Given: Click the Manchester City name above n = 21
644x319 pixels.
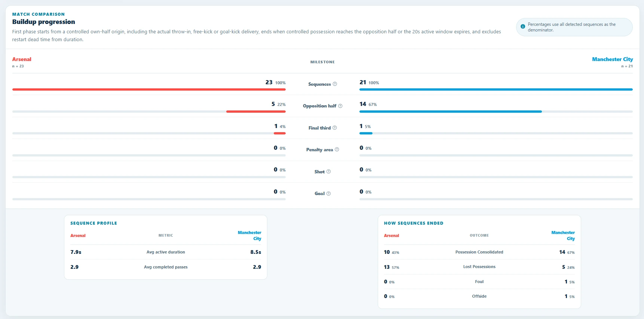Looking at the screenshot, I should (x=613, y=59).
